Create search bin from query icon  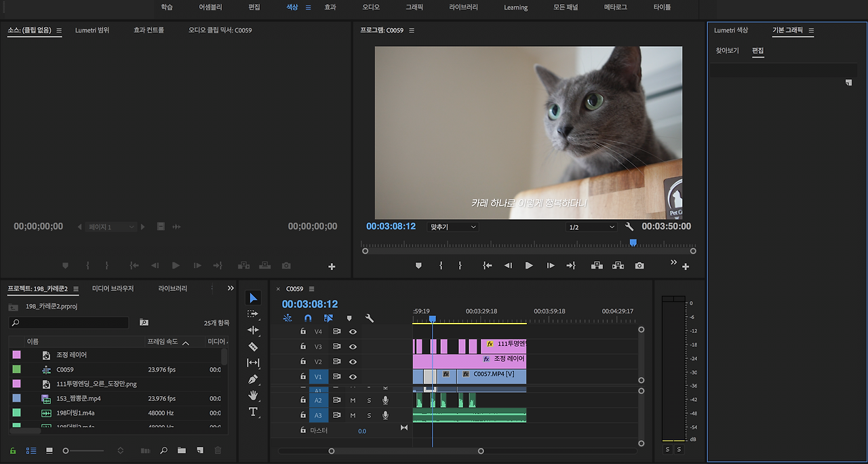pos(144,322)
